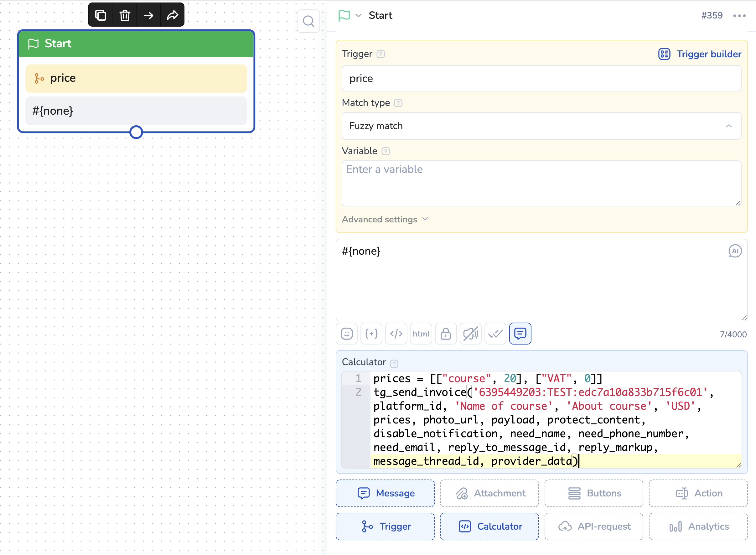Open block type dropdown next to flag
Screen dimensions: 756x555
358,15
